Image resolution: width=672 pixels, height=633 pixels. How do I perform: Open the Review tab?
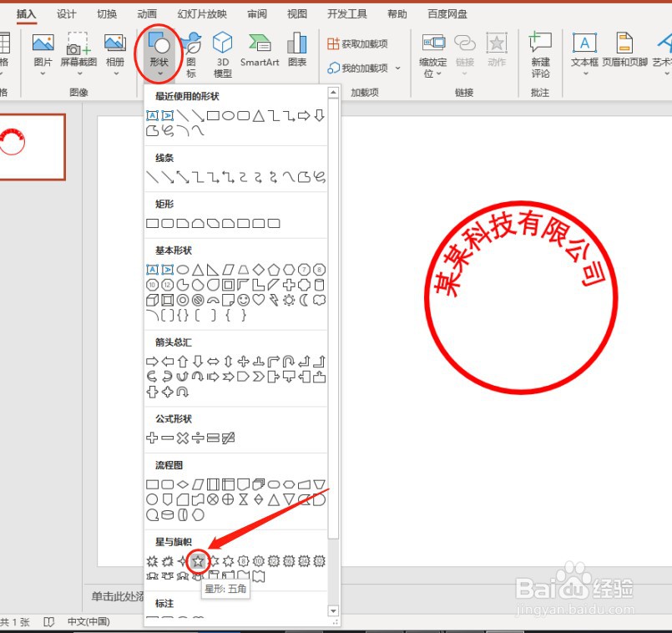point(257,14)
